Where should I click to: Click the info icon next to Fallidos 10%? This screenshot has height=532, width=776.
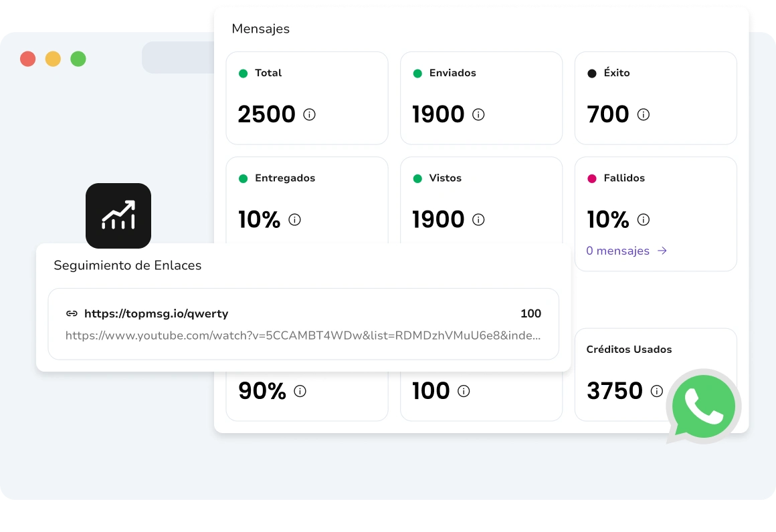(x=643, y=220)
